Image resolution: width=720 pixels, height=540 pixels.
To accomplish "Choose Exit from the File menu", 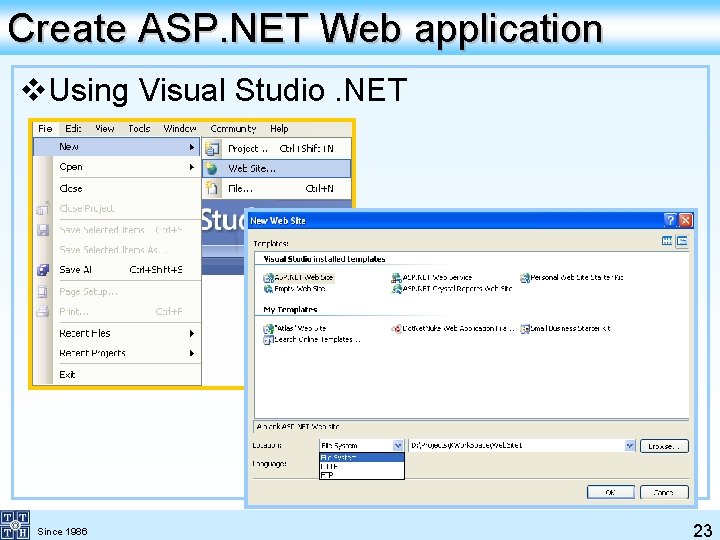I will coord(67,375).
